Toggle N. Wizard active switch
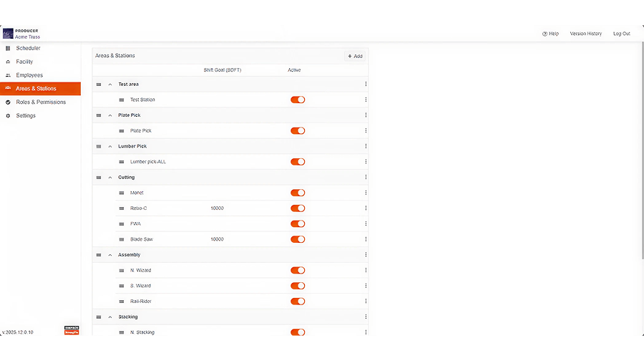The height and width of the screenshot is (361, 644). (298, 270)
